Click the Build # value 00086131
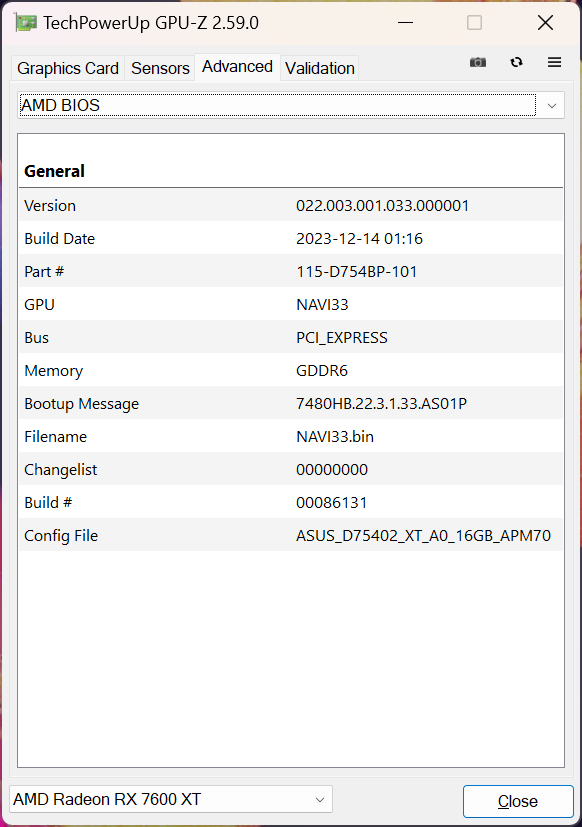The image size is (582, 827). click(x=331, y=503)
